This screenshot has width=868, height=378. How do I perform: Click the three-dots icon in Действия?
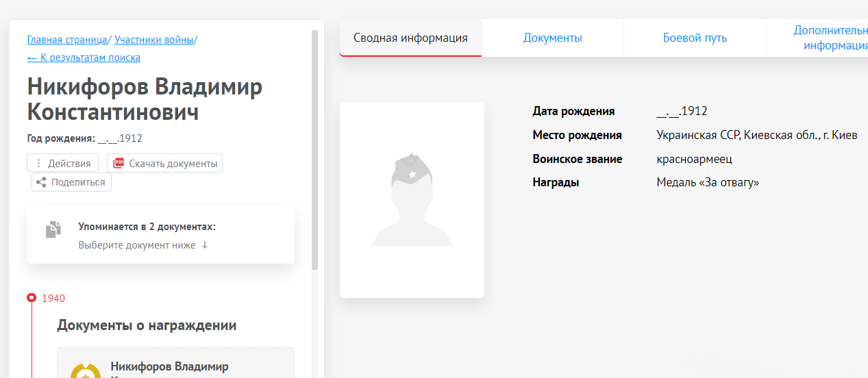point(38,163)
